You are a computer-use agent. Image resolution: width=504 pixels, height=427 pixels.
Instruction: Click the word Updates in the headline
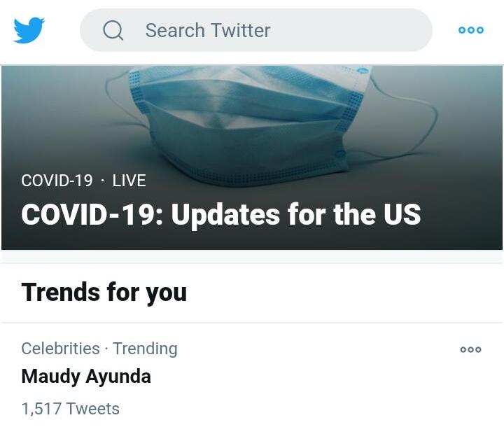tap(225, 214)
